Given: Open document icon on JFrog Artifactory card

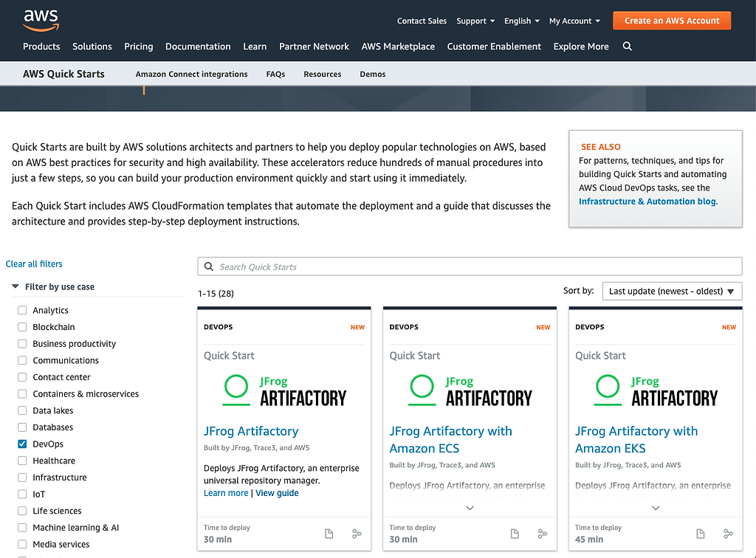Looking at the screenshot, I should [329, 534].
